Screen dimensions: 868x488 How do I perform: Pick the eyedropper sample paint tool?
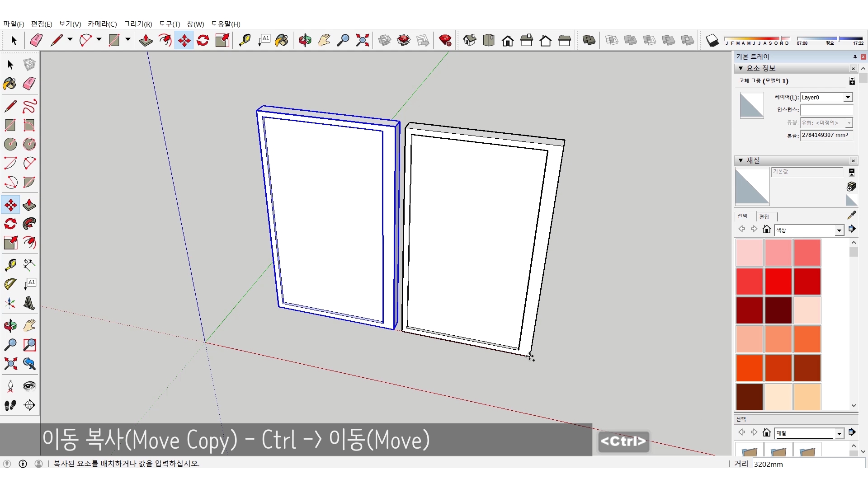click(x=851, y=216)
